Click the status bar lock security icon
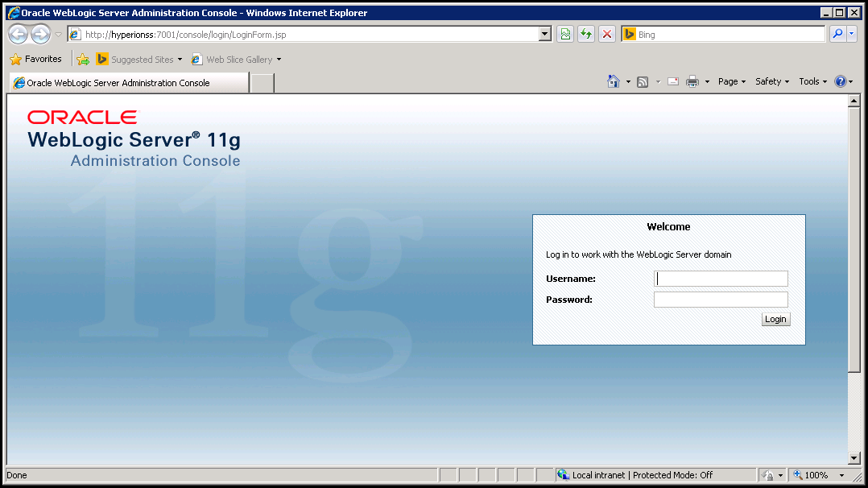The height and width of the screenshot is (488, 868). pyautogui.click(x=768, y=475)
